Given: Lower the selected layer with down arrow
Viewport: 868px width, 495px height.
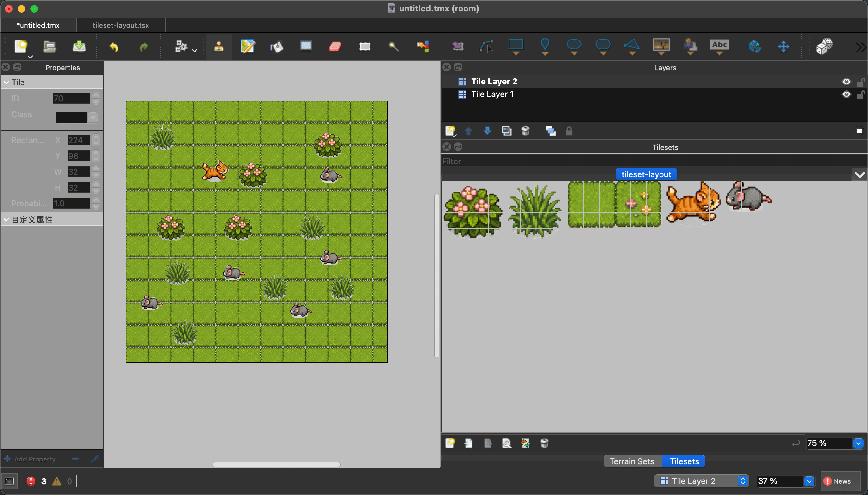Looking at the screenshot, I should (x=487, y=131).
